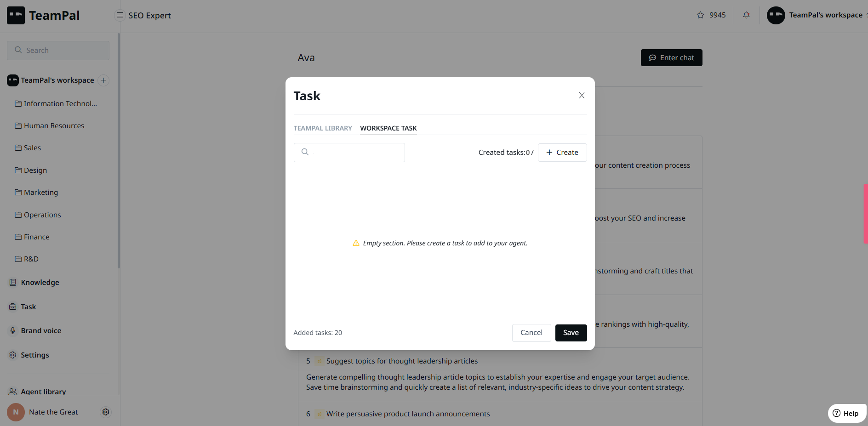The image size is (868, 426).
Task: Click the Enter chat button
Action: (x=671, y=58)
